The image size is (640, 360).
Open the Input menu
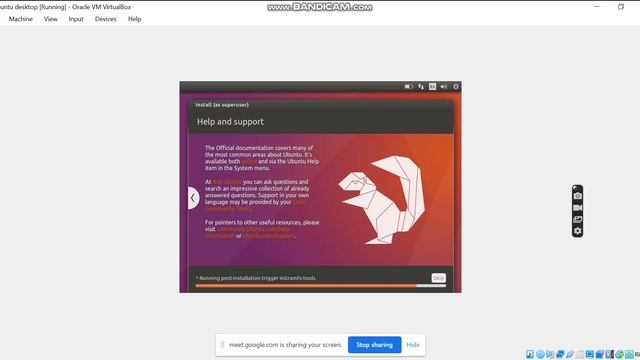pos(76,19)
